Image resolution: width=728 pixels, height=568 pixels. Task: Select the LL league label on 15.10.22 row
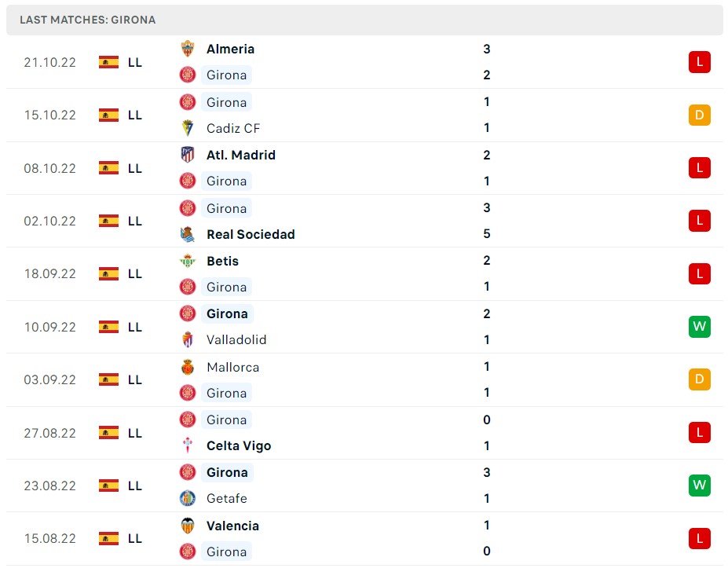[x=134, y=115]
